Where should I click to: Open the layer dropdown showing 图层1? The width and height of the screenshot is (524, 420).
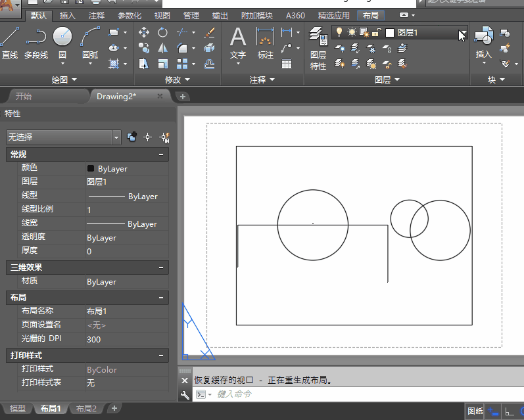pos(462,32)
